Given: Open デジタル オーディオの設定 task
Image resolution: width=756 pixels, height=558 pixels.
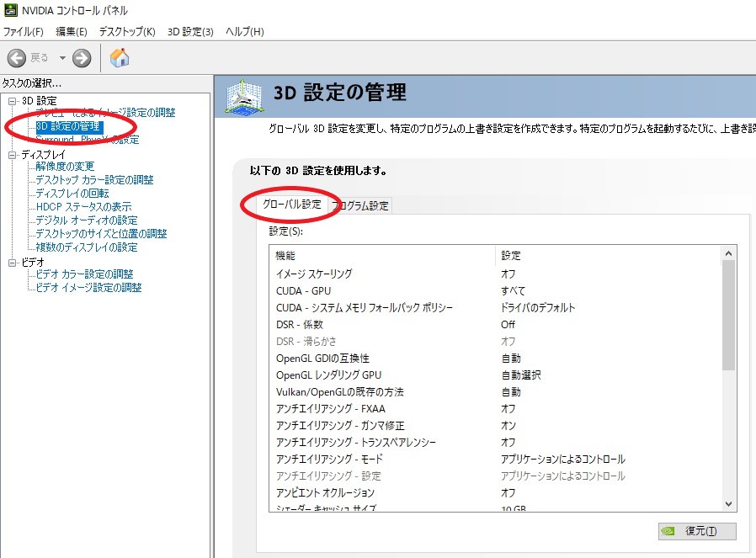Looking at the screenshot, I should (x=87, y=221).
